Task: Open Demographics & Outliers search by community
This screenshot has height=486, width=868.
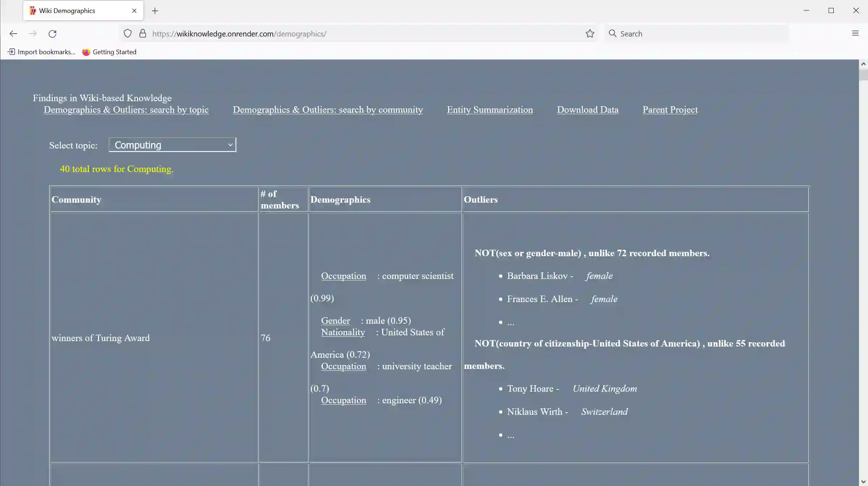Action: tap(328, 110)
